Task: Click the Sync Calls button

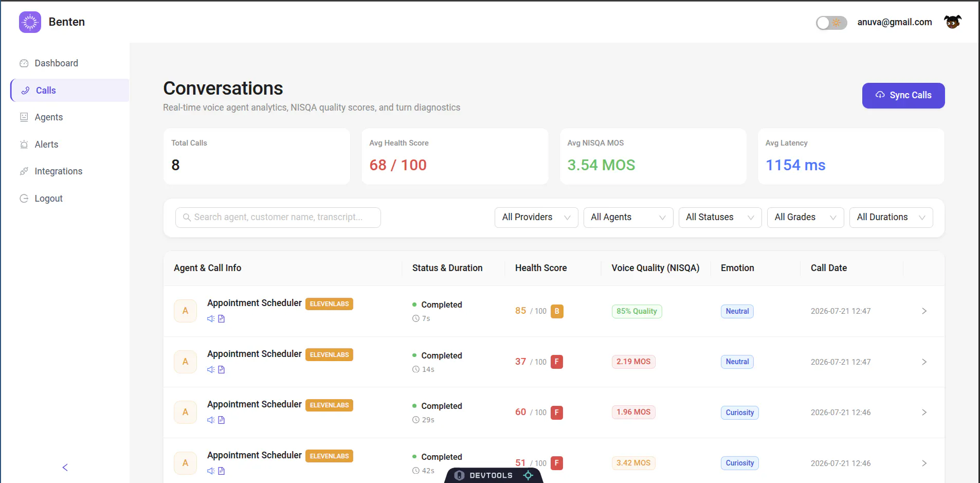Action: tap(903, 96)
